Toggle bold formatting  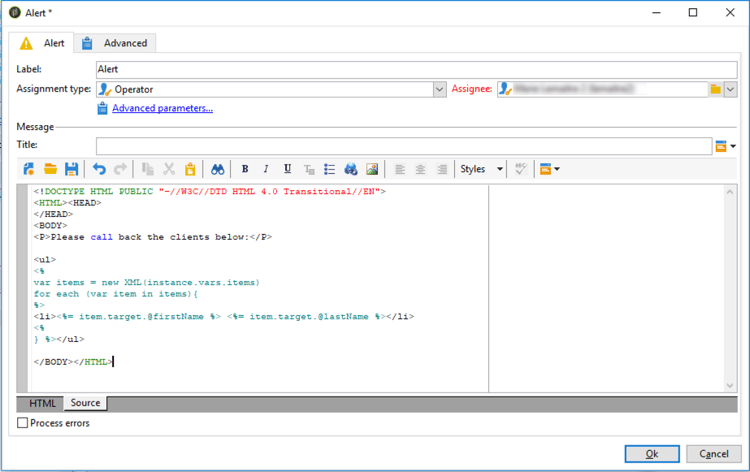[245, 169]
